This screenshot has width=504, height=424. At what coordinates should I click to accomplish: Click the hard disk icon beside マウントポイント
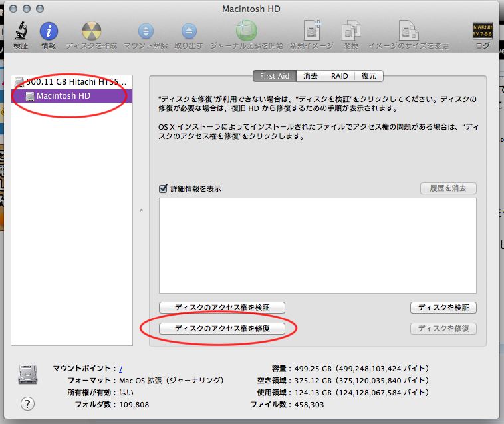click(x=28, y=375)
